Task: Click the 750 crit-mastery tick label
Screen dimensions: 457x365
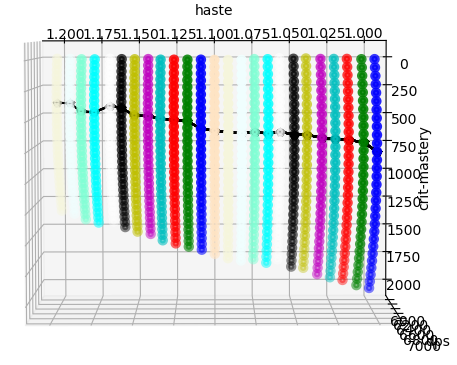Action: [404, 147]
